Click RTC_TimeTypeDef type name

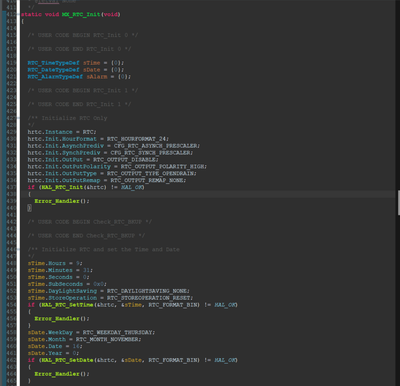click(x=54, y=63)
